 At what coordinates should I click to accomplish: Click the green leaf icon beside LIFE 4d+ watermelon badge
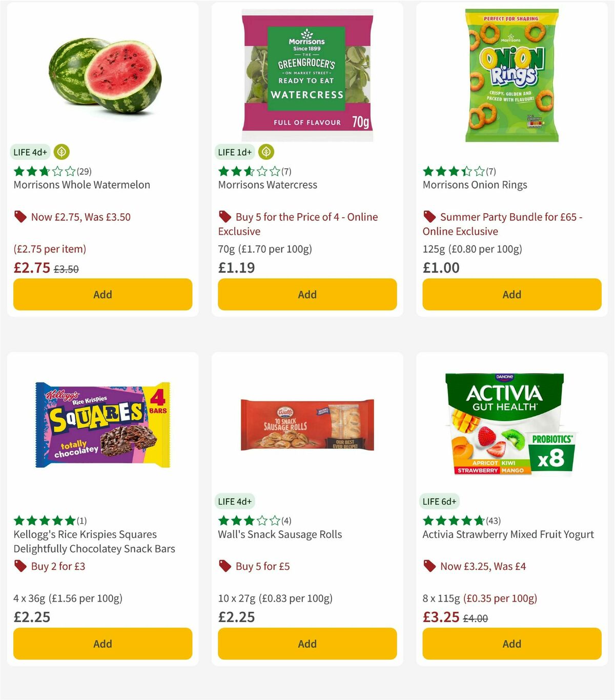coord(61,152)
